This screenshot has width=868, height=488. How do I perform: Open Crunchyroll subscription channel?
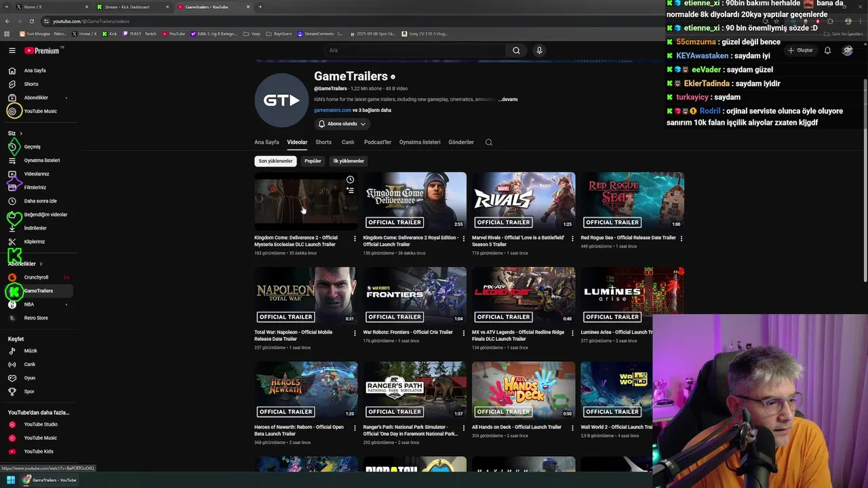coord(37,277)
